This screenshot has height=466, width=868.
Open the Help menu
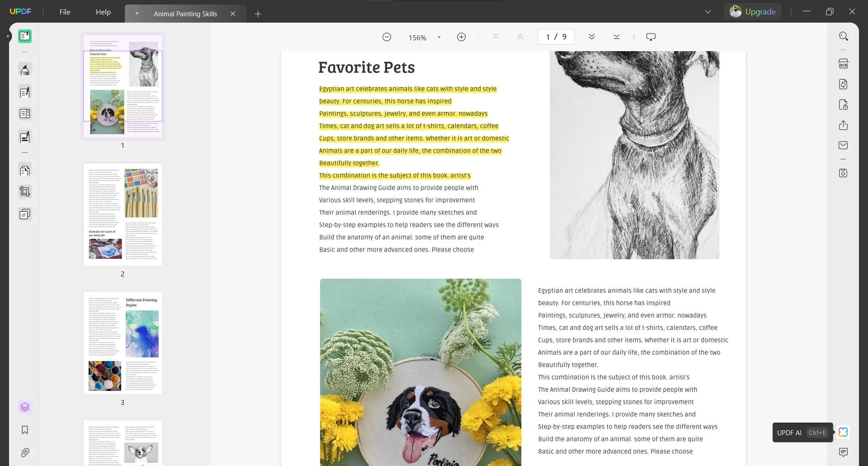pos(103,12)
